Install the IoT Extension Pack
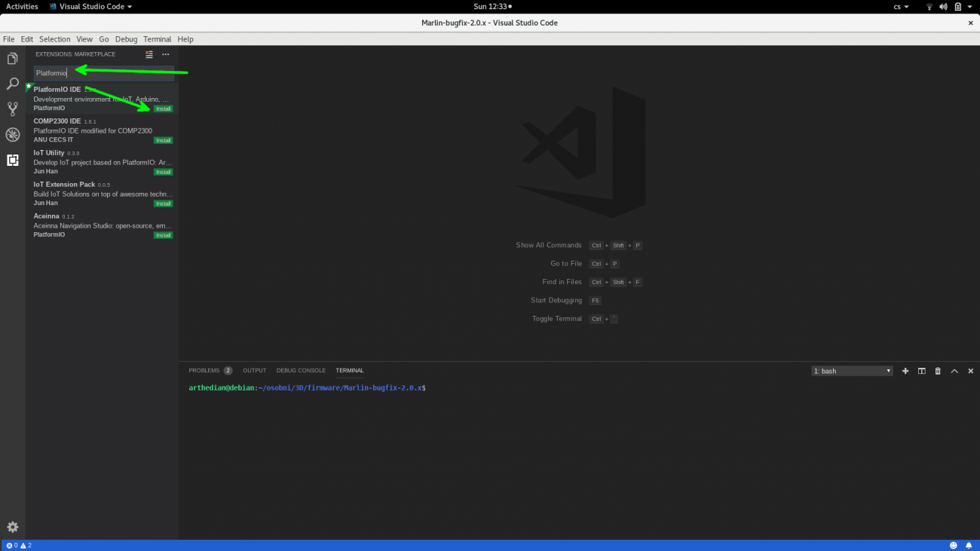This screenshot has height=551, width=980. [x=164, y=204]
